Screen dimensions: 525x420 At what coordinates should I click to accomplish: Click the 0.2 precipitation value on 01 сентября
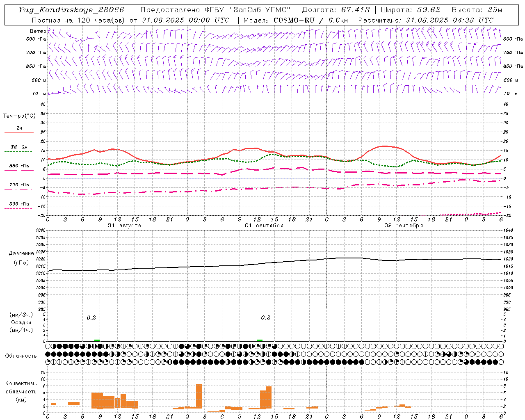(265, 317)
